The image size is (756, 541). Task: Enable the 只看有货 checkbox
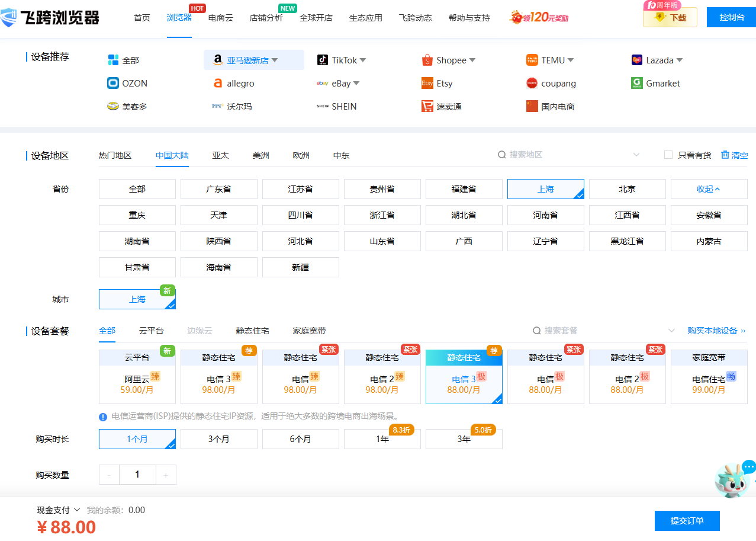(x=668, y=155)
